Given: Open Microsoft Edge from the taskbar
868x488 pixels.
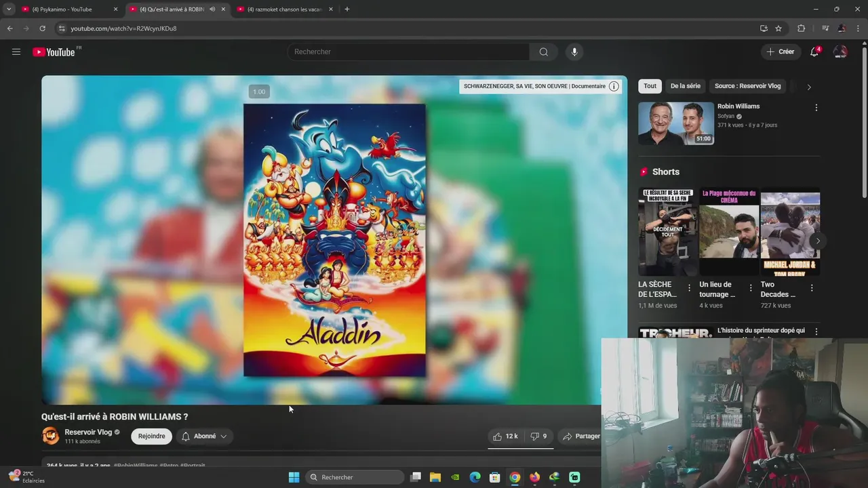Looking at the screenshot, I should pos(475,477).
